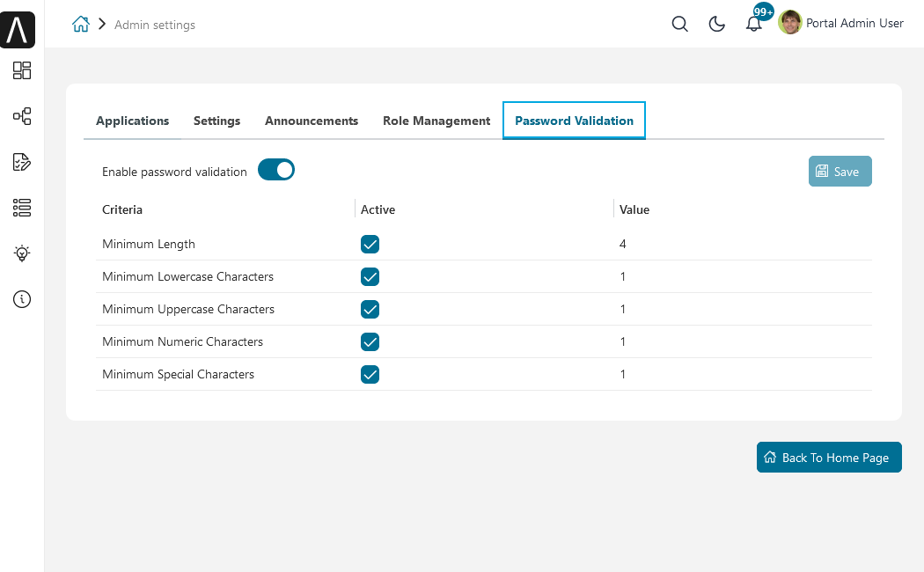Open the dashboard grid icon in sidebar
924x572 pixels.
click(22, 70)
